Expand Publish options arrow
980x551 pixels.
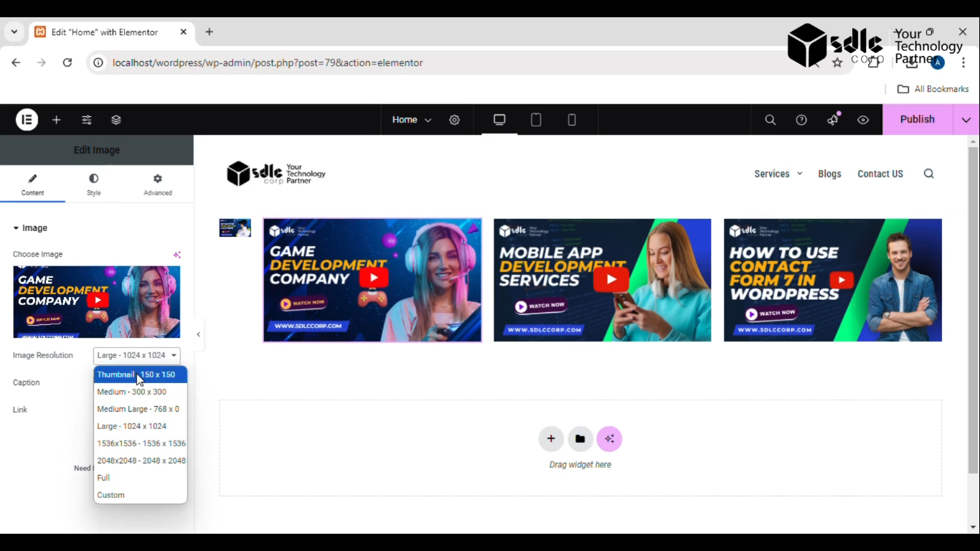[x=966, y=119]
